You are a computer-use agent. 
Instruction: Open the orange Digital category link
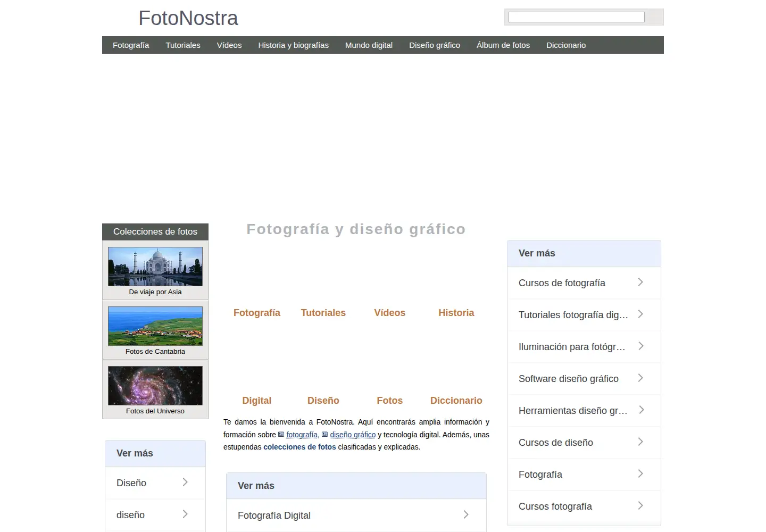click(257, 401)
